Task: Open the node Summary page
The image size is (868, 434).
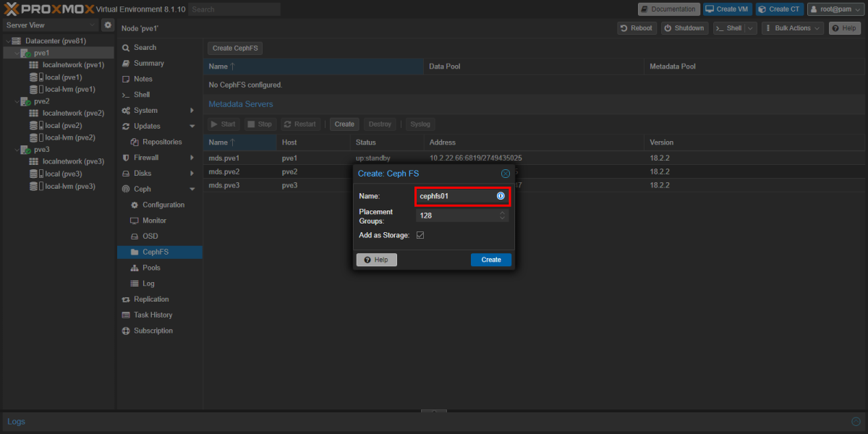Action: pos(159,64)
